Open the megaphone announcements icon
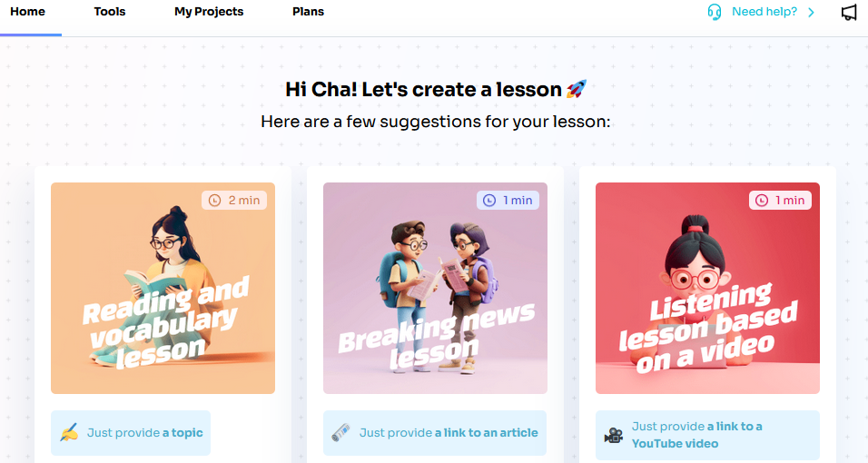868x463 pixels. (x=849, y=12)
